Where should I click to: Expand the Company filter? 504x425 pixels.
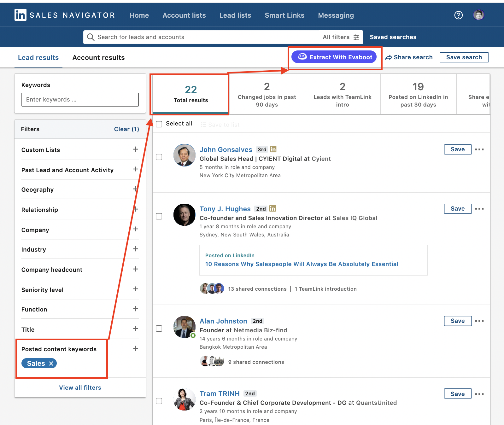point(136,229)
